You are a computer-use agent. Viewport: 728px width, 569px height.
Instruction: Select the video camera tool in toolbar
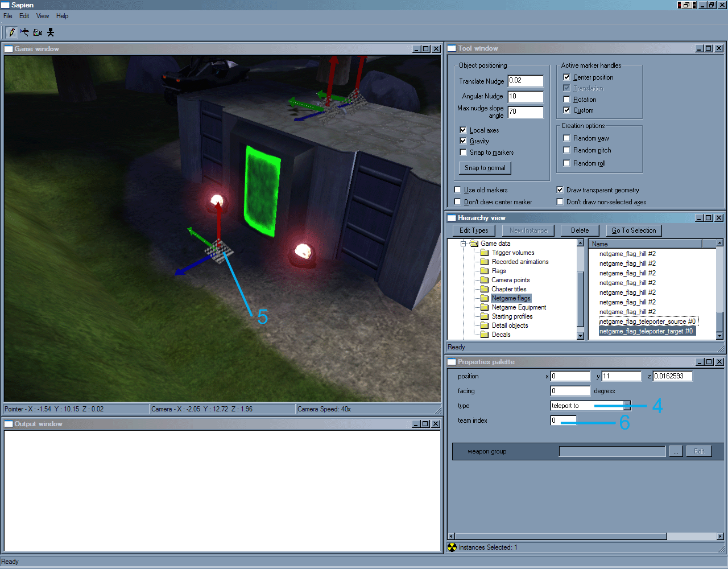(x=38, y=32)
